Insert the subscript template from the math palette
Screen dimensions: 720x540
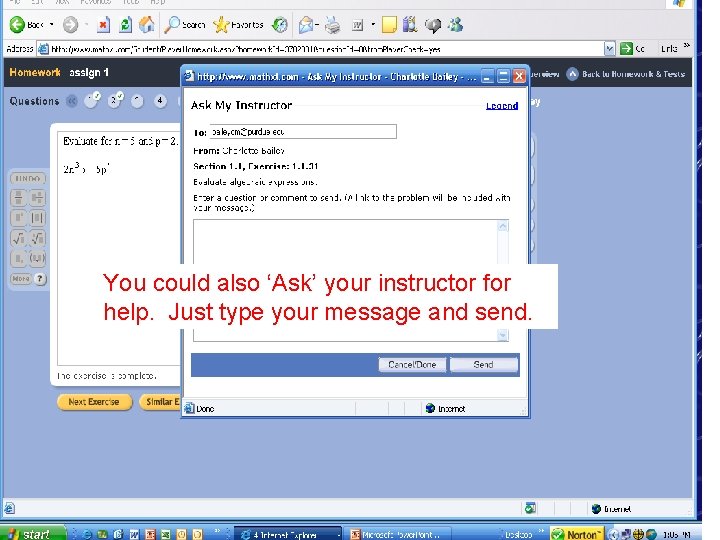coord(18,258)
